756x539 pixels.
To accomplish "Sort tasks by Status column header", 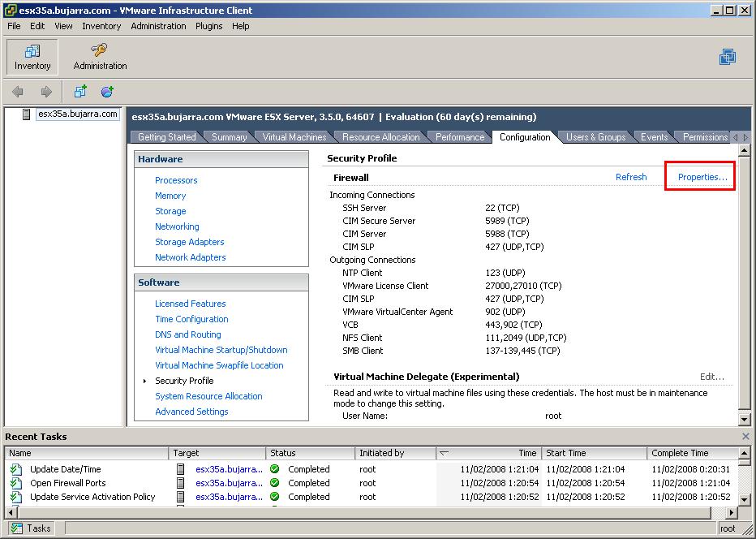I will coord(311,453).
